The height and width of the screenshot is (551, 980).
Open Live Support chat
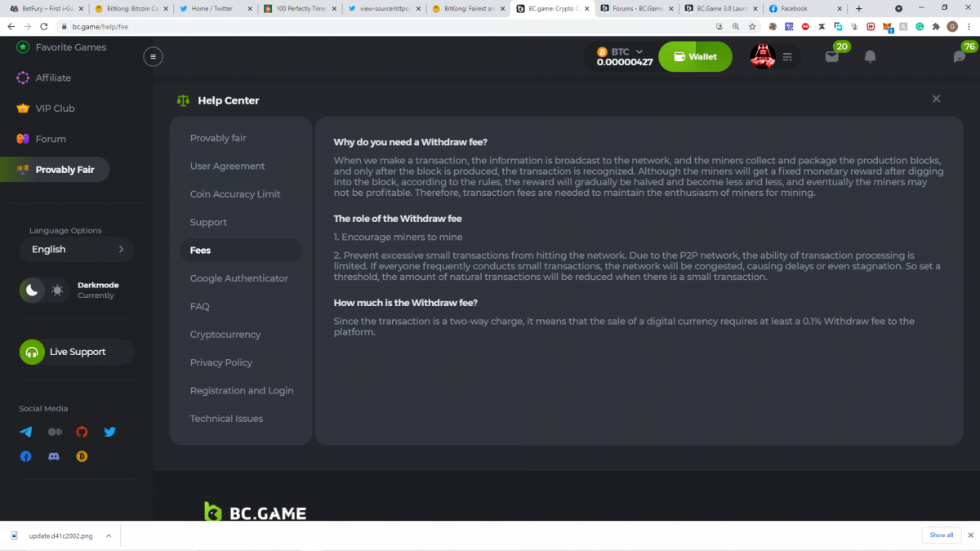(77, 352)
